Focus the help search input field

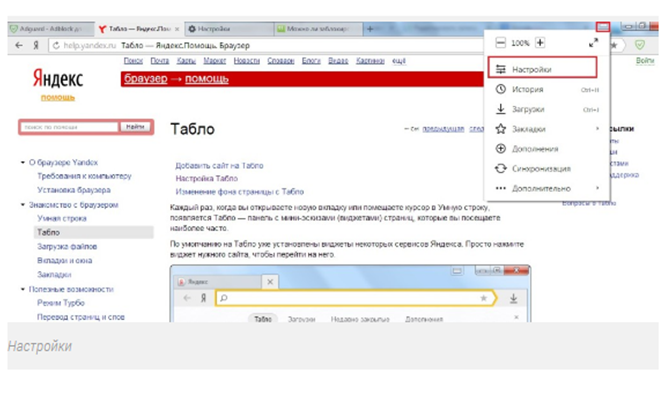(70, 127)
